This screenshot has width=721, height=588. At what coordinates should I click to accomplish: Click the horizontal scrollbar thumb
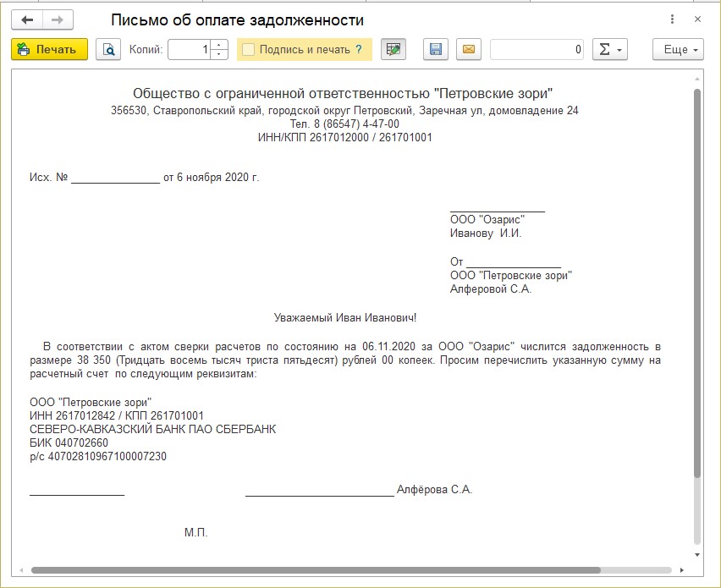coord(316,570)
